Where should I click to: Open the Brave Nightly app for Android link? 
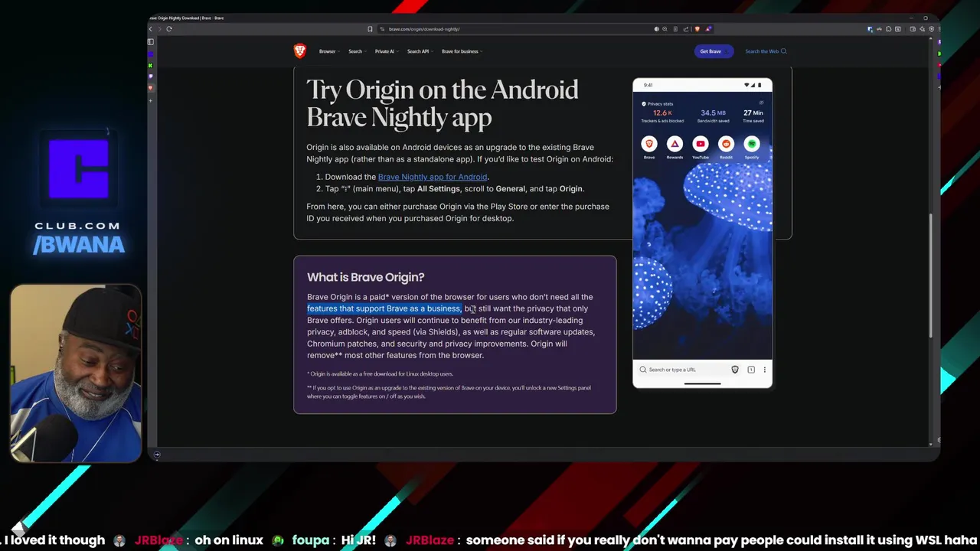(433, 177)
